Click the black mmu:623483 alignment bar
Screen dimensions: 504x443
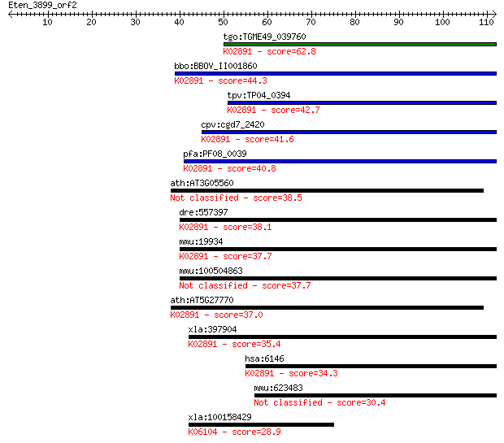point(376,395)
